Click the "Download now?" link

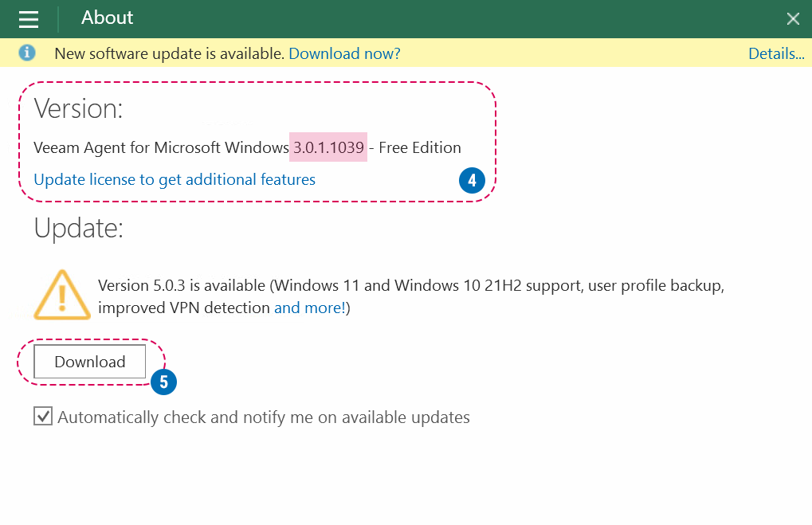coord(344,53)
